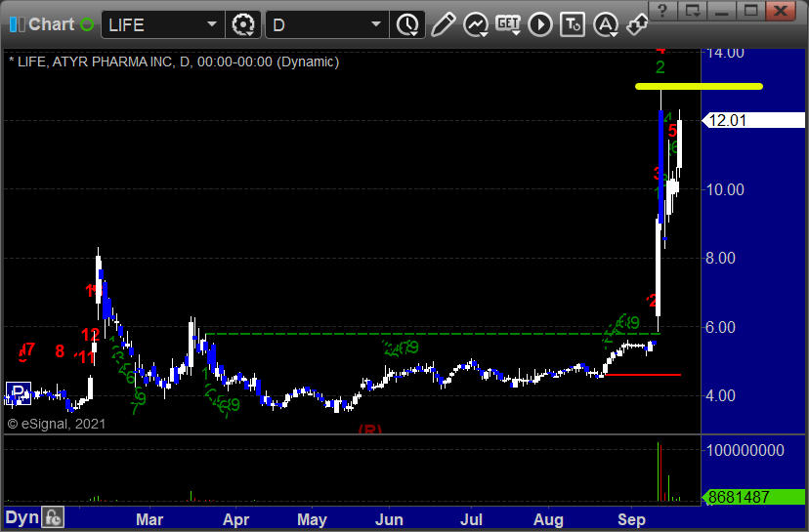Click the green 2 count above yellow line

coord(660,67)
